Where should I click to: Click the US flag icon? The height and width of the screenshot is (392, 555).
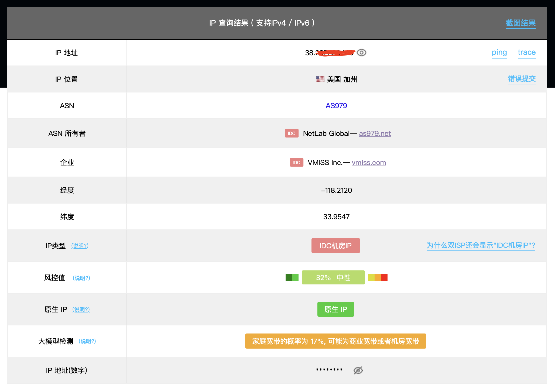[x=320, y=79]
